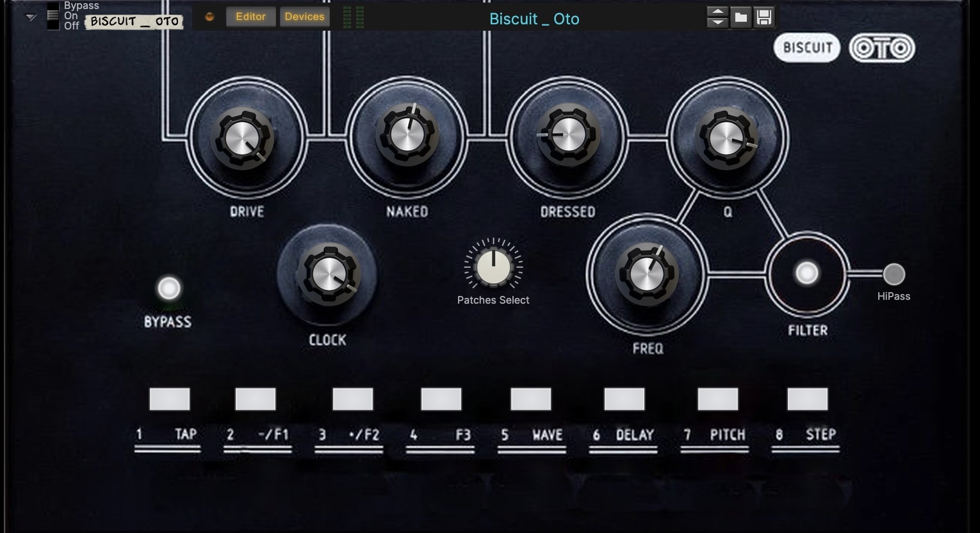Click the 8 STEP label text

tap(806, 434)
